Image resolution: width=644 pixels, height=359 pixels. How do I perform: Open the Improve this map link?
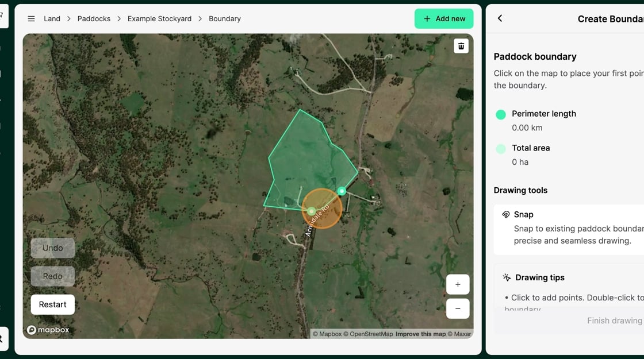tap(420, 334)
